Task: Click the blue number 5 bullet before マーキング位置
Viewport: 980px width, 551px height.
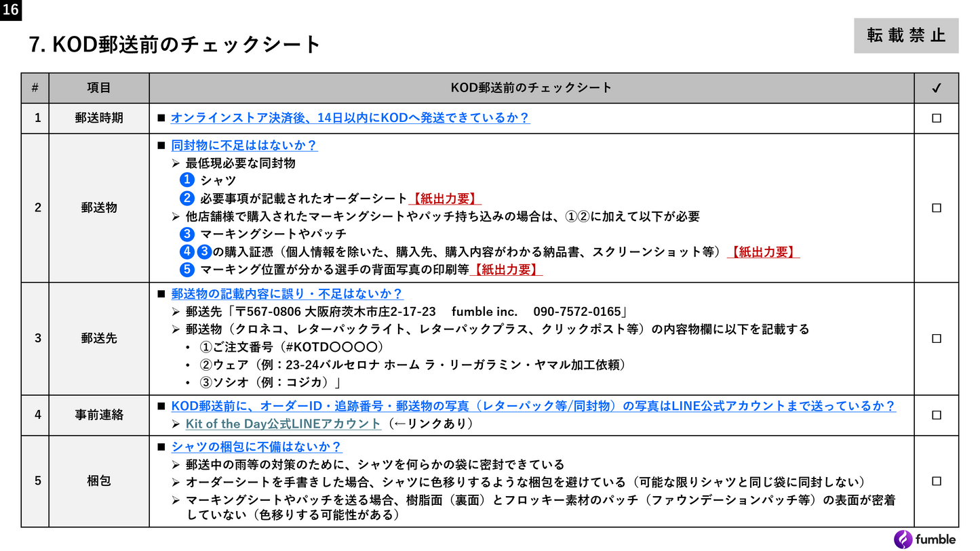Action: (187, 269)
